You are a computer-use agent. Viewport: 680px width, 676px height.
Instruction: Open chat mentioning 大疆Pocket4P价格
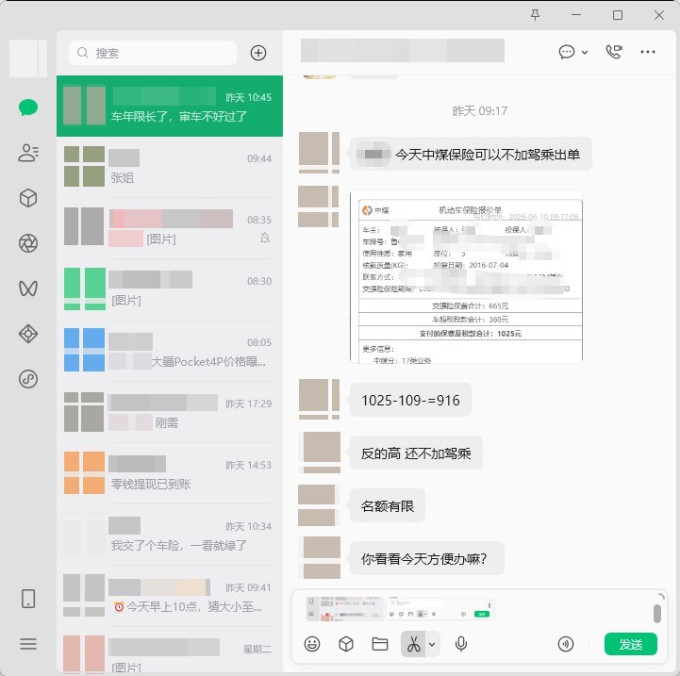point(170,351)
